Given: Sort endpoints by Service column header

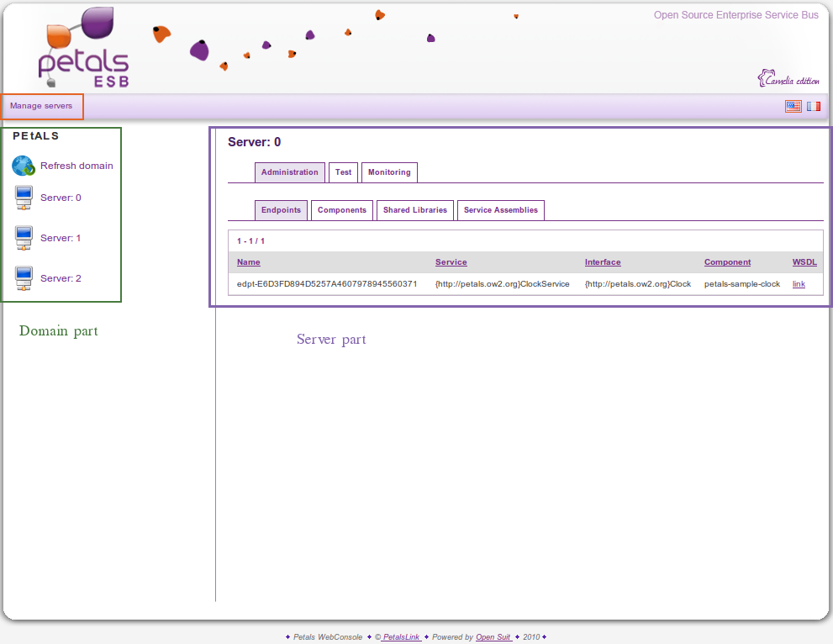Looking at the screenshot, I should tap(451, 262).
